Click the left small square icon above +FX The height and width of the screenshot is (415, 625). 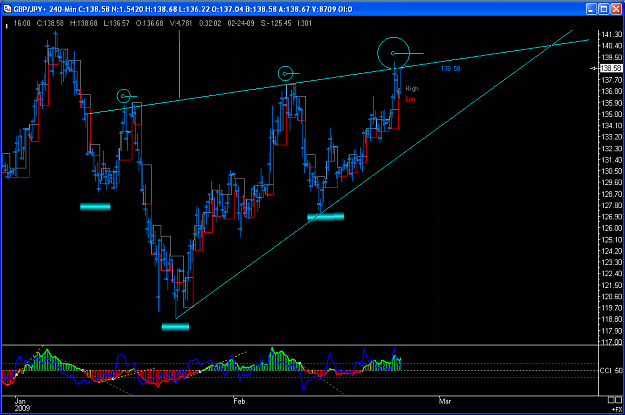611,400
